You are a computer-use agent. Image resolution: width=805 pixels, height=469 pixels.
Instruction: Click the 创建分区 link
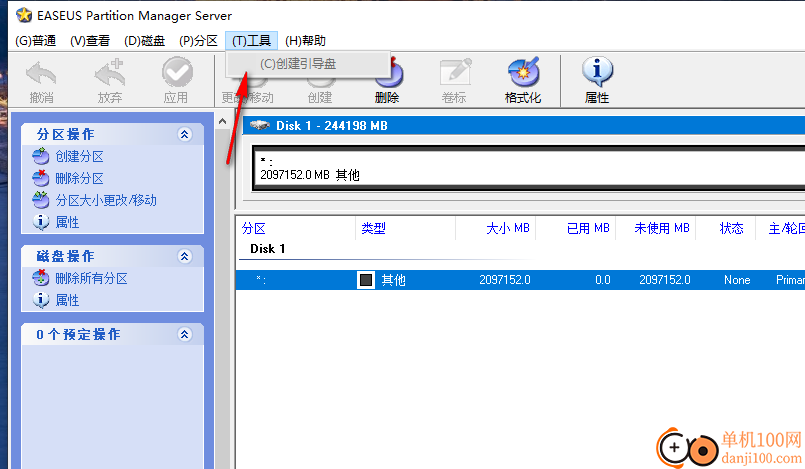click(x=80, y=156)
